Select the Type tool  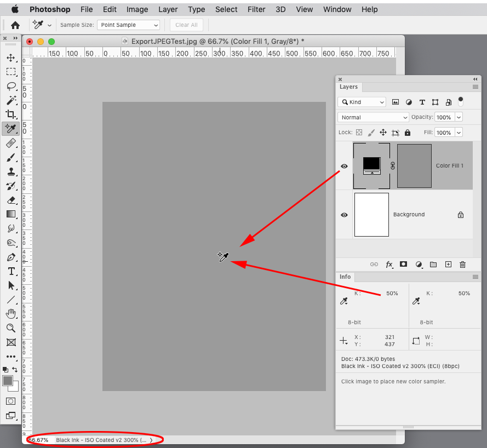click(12, 271)
